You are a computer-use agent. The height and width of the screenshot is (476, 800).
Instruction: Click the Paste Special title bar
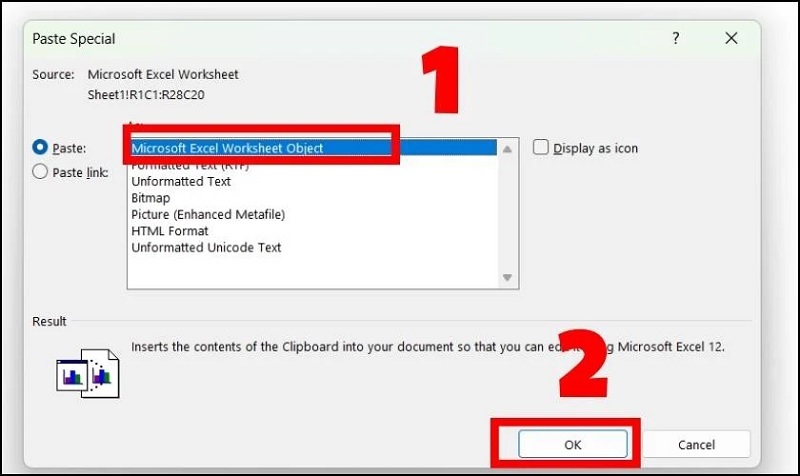[x=347, y=38]
